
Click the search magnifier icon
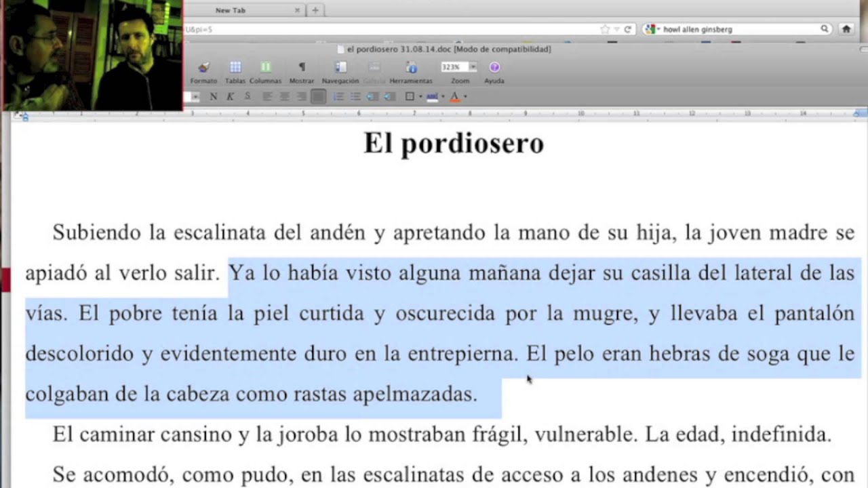(x=825, y=29)
